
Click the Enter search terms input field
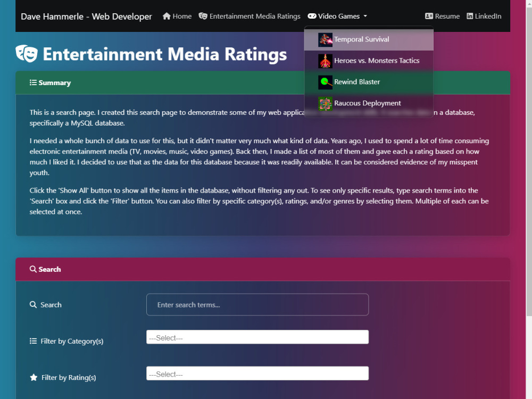(257, 305)
